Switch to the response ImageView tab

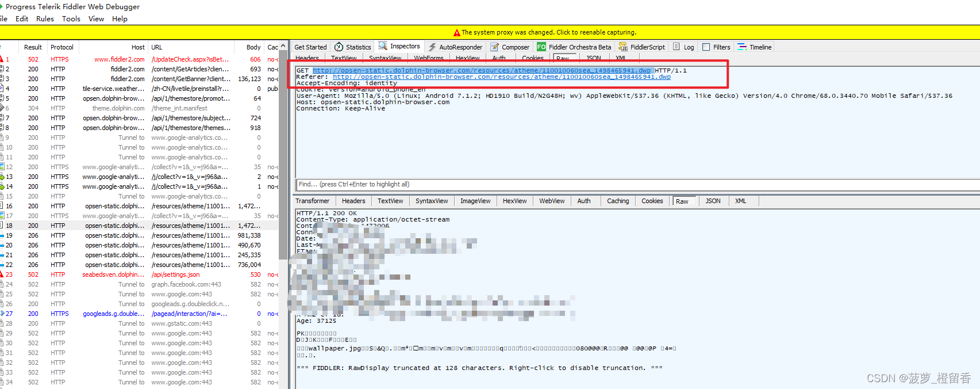pos(475,201)
